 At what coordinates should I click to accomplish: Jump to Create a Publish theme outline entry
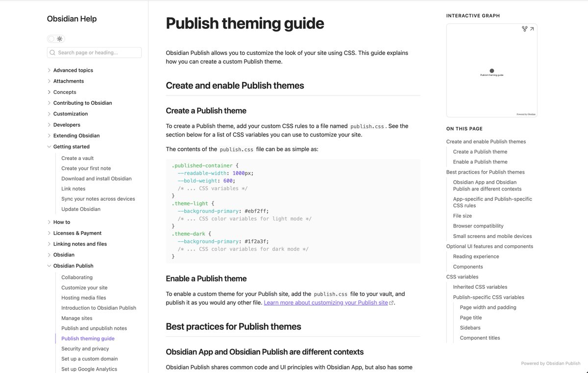(x=480, y=152)
